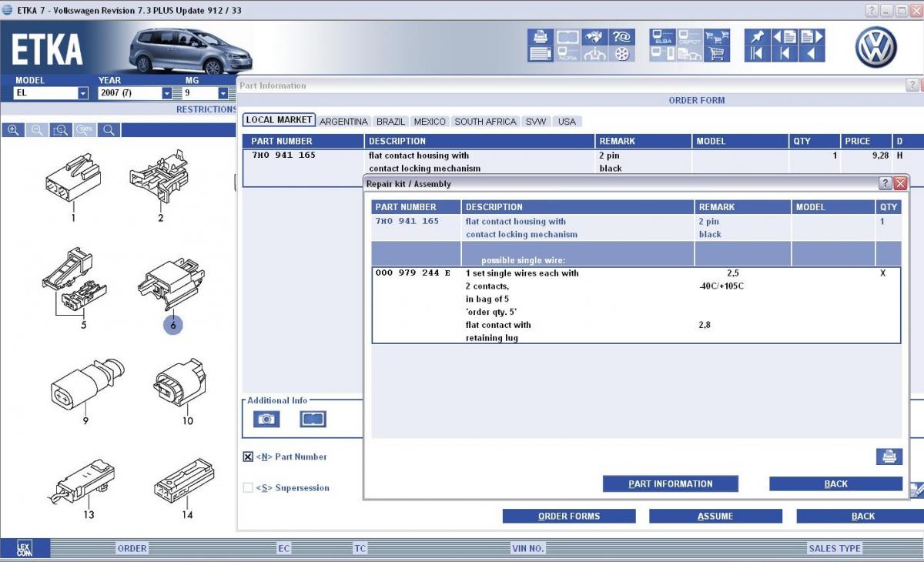Switch to LOCAL MARKET tab
Viewport: 924px width, 562px height.
tap(279, 120)
